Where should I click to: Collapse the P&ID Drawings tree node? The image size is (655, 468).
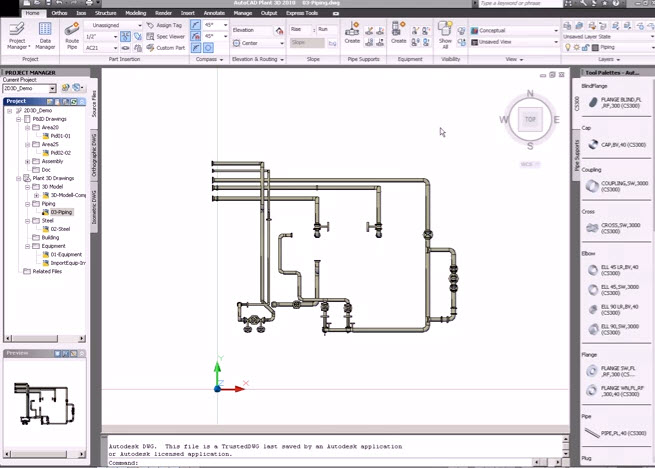click(x=18, y=119)
